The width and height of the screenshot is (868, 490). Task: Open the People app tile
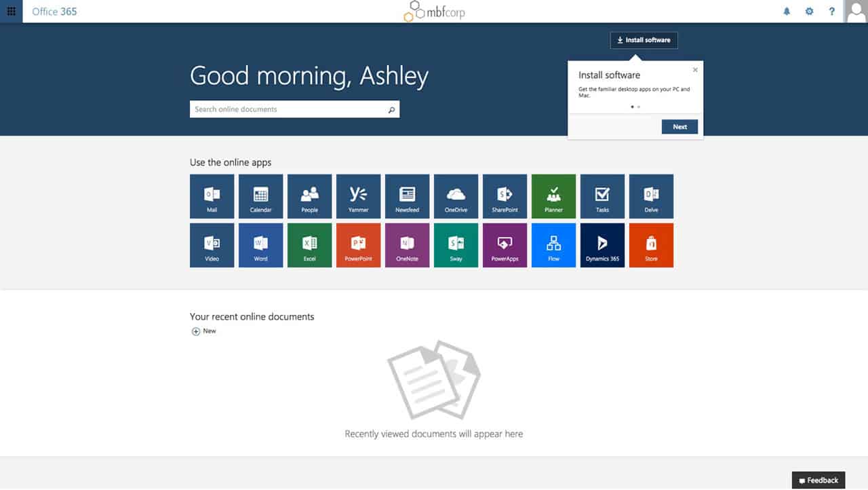[x=310, y=196]
